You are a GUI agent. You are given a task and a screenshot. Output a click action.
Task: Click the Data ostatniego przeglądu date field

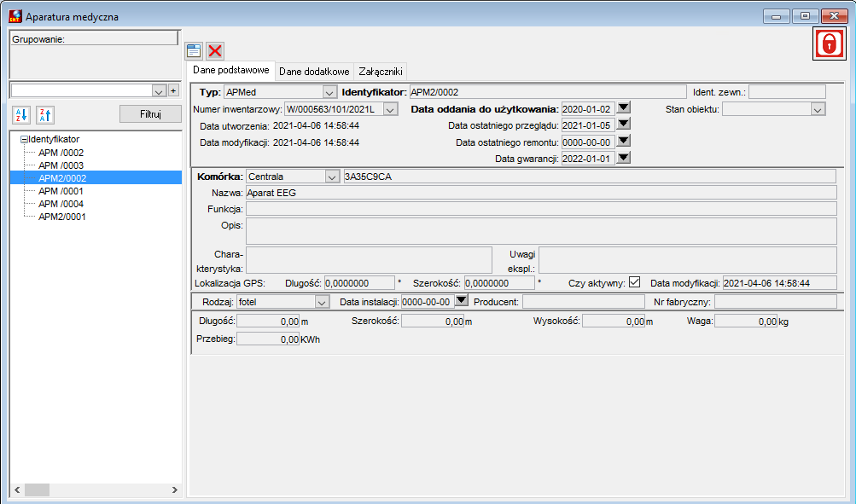pos(588,125)
